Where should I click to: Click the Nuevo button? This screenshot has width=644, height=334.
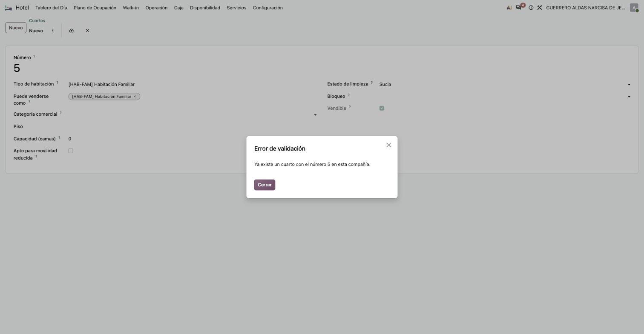(16, 28)
